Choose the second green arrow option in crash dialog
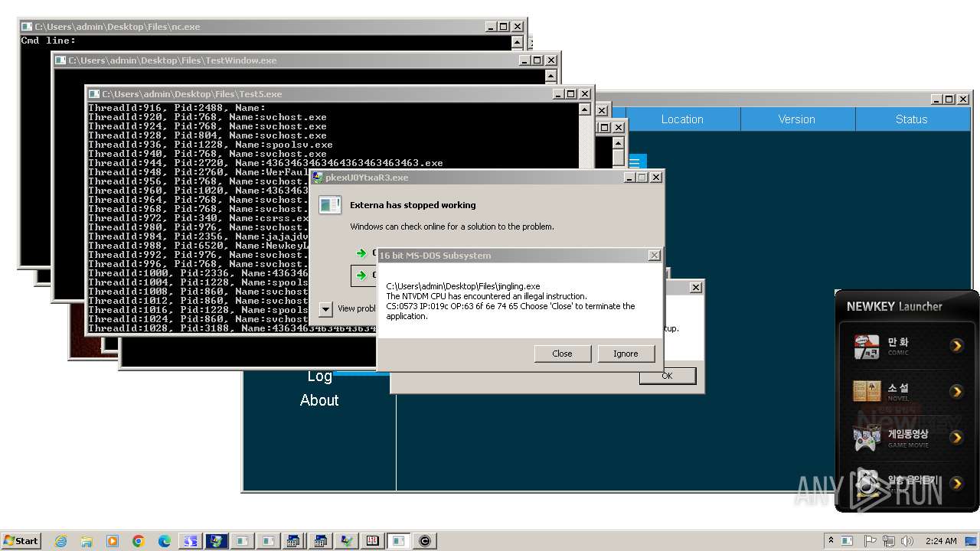Viewport: 980px width, 551px height. [x=361, y=275]
